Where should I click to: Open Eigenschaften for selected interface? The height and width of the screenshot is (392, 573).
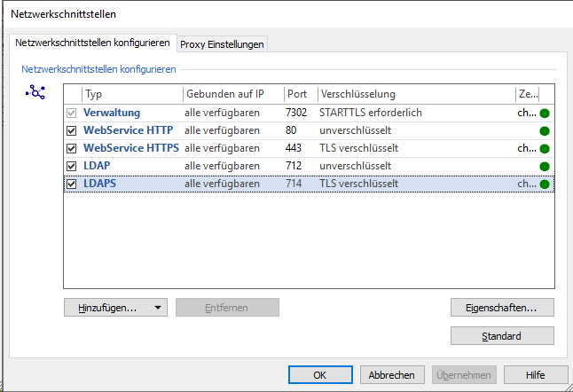click(x=502, y=308)
